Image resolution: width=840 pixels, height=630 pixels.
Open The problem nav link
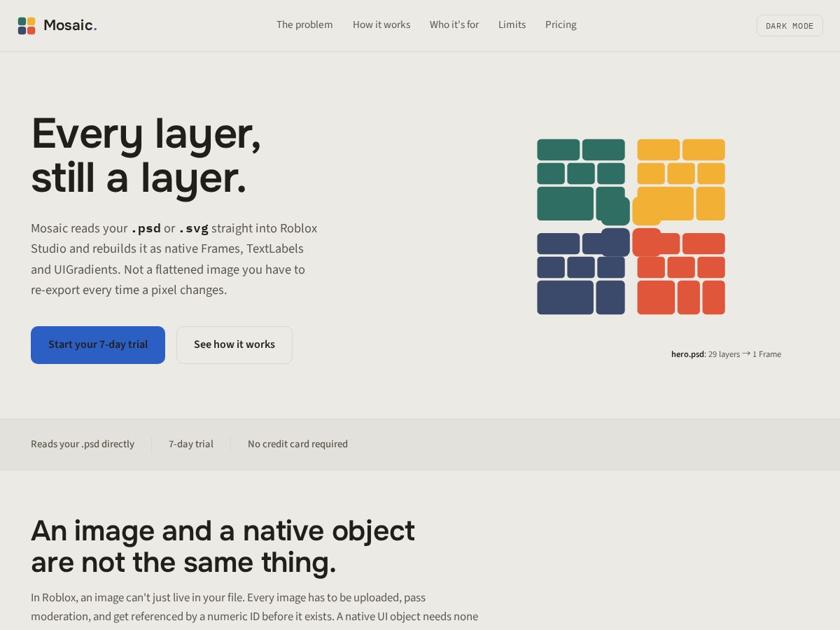304,24
